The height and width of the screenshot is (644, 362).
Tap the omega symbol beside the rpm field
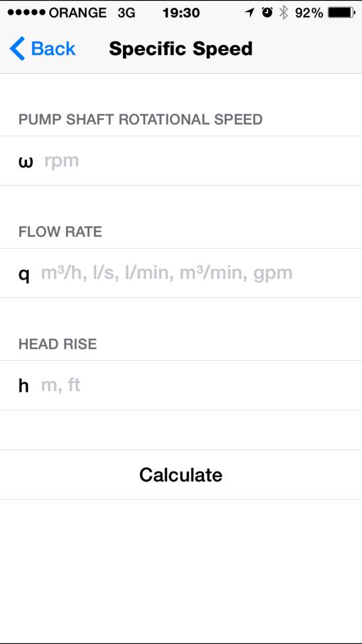(26, 162)
